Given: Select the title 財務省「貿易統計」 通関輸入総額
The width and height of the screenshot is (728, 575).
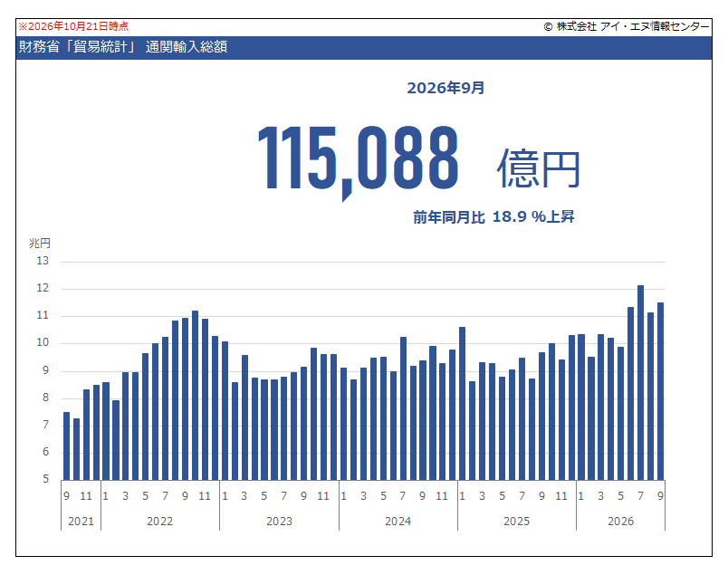Looking at the screenshot, I should tap(123, 47).
